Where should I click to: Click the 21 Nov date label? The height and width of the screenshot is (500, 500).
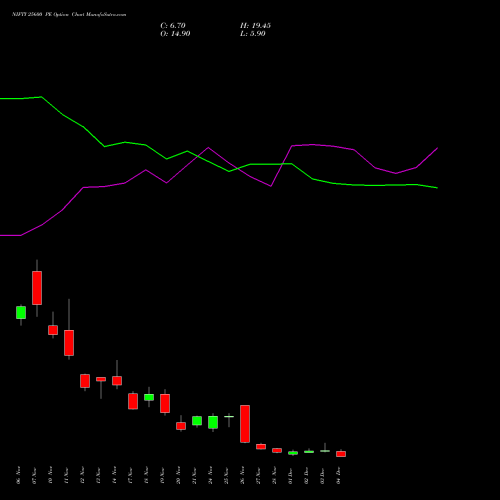pos(194,475)
